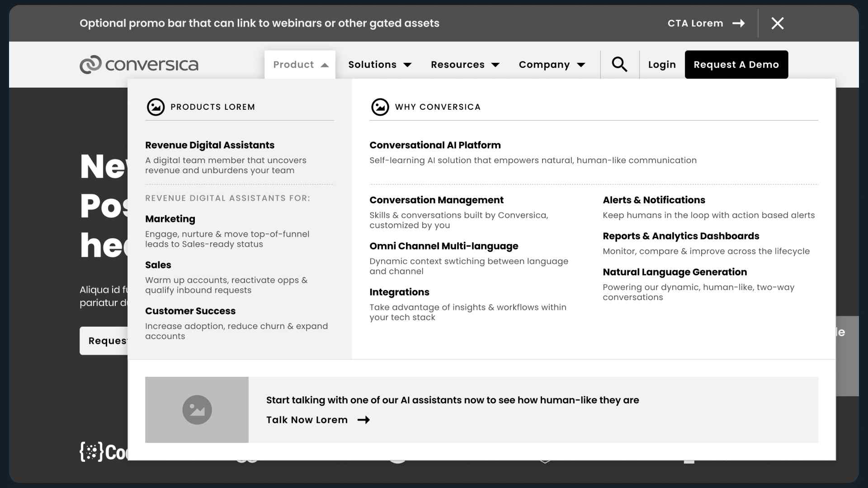Click the Request A Demo button
Screen dimensions: 868x488
pyautogui.click(x=736, y=65)
